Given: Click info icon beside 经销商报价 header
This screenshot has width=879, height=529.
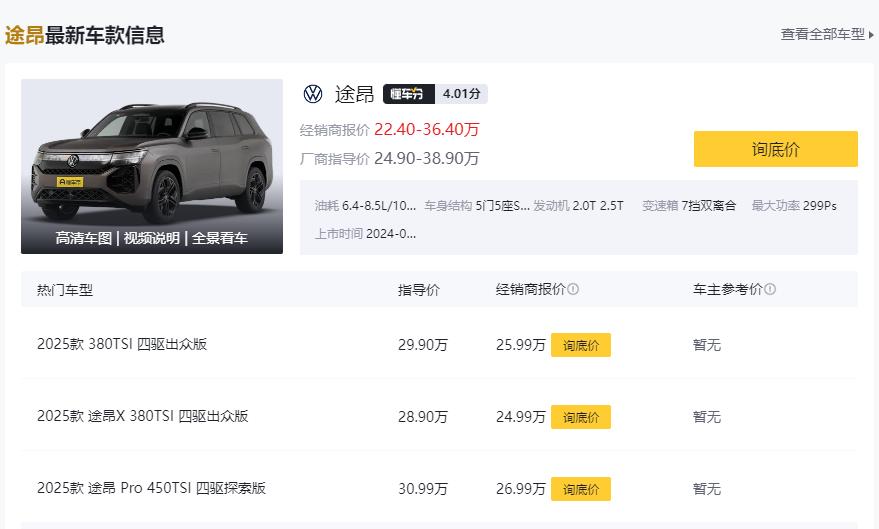Looking at the screenshot, I should point(573,290).
